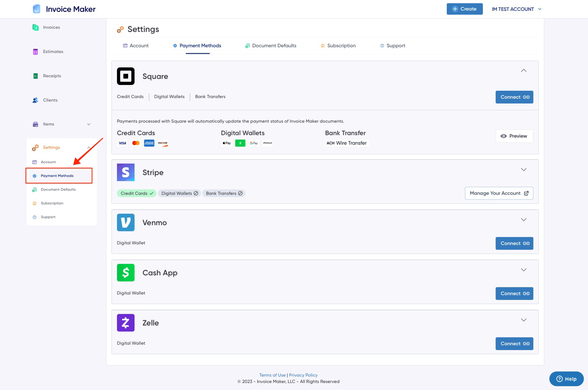The image size is (588, 390).
Task: Open the Help widget
Action: click(566, 379)
